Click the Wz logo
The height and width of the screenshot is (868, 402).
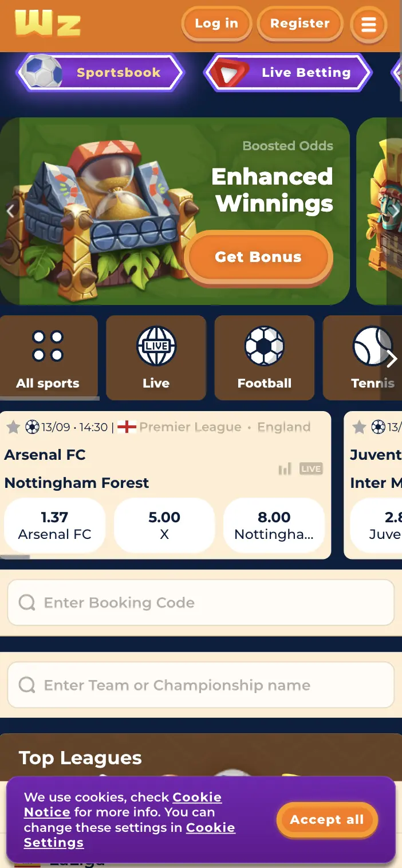tap(48, 25)
